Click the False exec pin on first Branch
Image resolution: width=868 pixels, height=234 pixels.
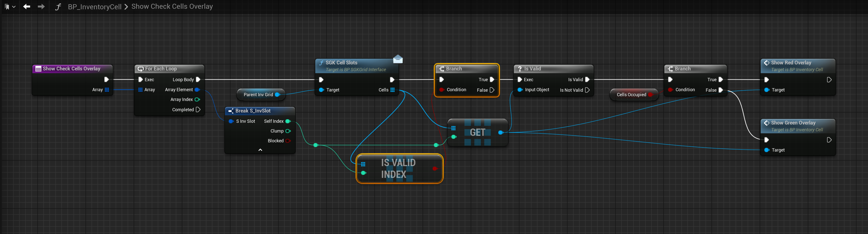492,90
